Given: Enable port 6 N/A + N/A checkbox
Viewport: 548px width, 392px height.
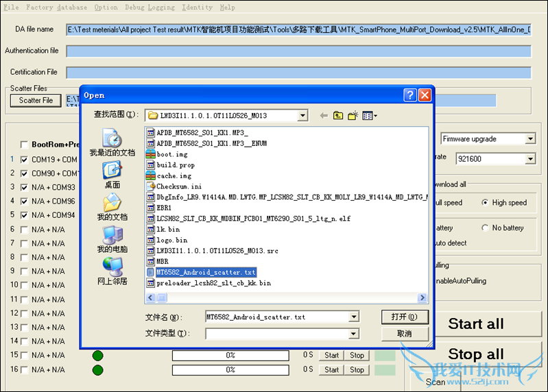Looking at the screenshot, I should (24, 230).
